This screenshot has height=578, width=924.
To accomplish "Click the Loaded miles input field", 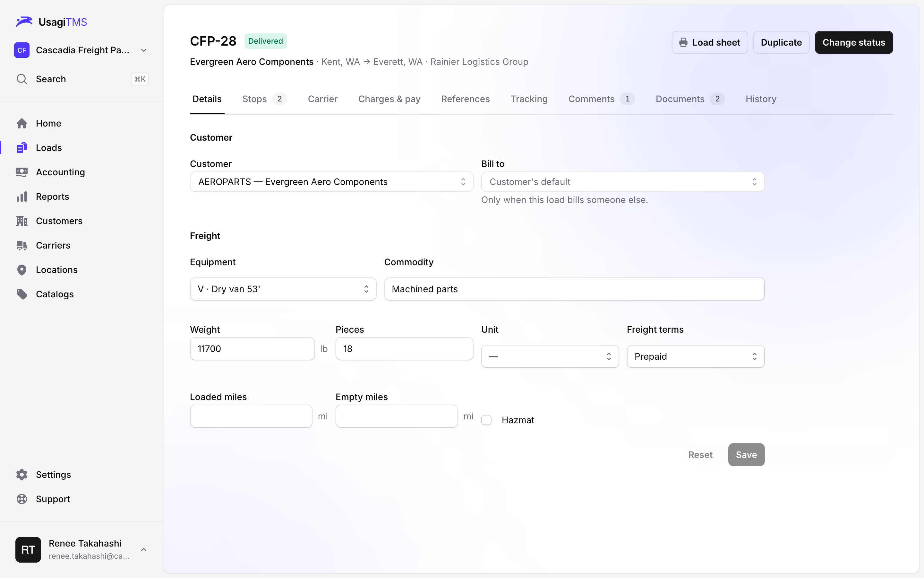I will [x=251, y=416].
